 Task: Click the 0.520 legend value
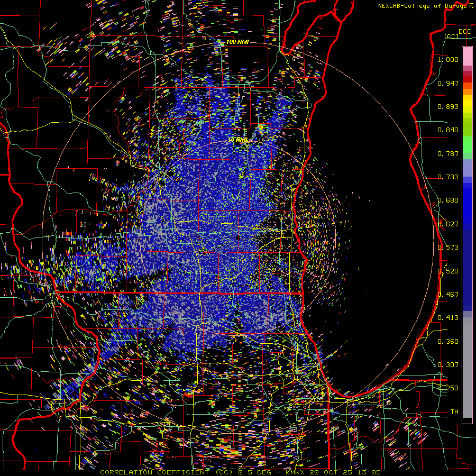click(x=448, y=271)
